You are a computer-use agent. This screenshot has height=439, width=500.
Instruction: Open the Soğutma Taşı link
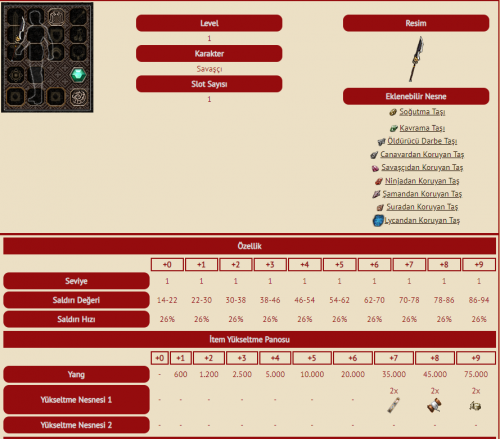(x=422, y=112)
